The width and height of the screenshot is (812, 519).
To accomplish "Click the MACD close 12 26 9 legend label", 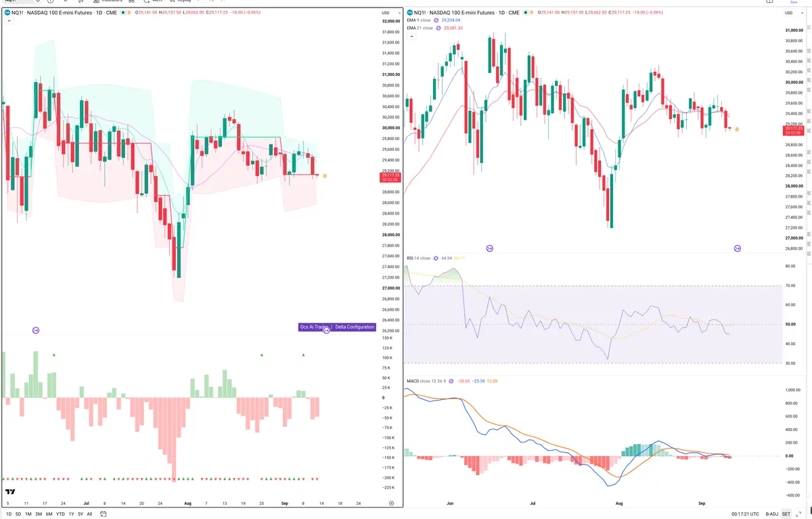I will point(427,382).
